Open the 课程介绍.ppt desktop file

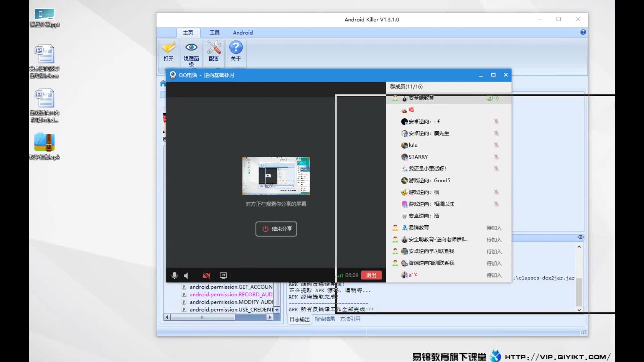point(44,14)
